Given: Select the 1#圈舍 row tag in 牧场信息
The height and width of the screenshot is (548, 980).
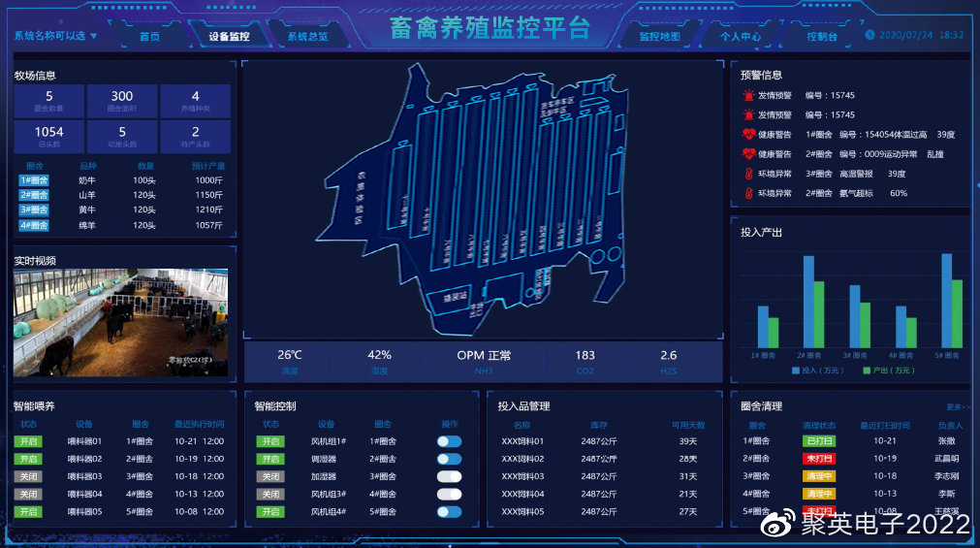Looking at the screenshot, I should (x=34, y=180).
